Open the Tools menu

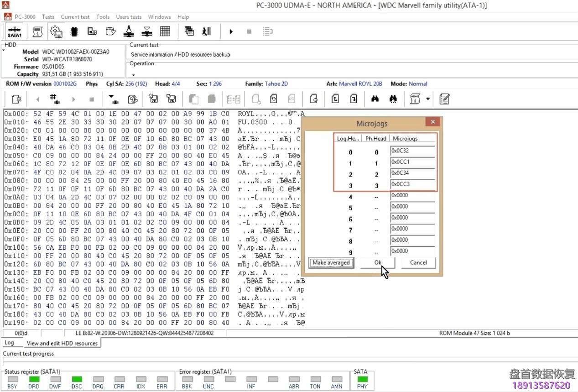(x=103, y=17)
